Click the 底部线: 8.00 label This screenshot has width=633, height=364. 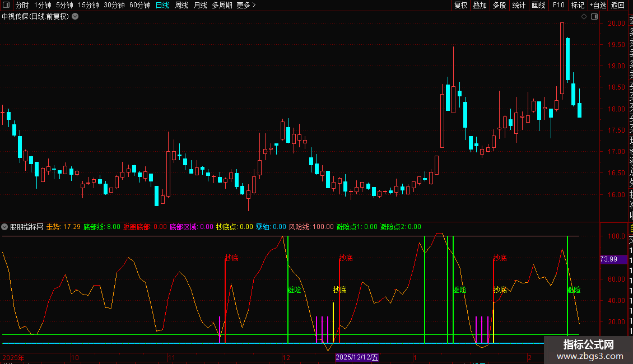point(102,227)
